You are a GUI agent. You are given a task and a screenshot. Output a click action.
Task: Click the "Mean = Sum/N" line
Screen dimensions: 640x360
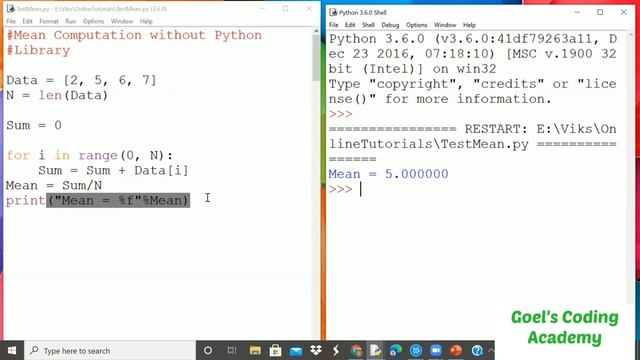(54, 185)
